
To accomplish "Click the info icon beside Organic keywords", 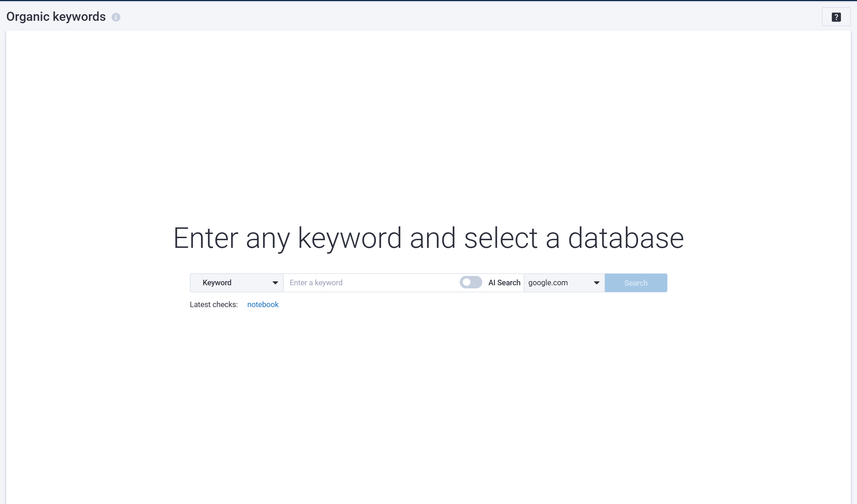I will pos(116,17).
